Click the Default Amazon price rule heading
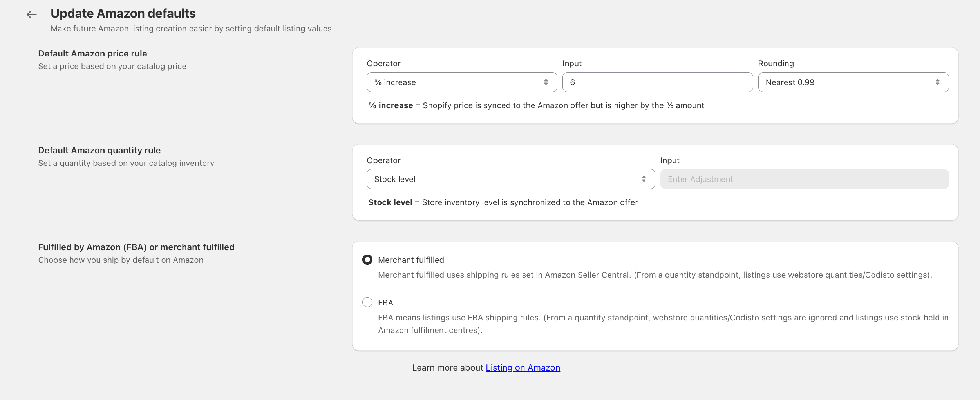The image size is (980, 400). coord(92,53)
